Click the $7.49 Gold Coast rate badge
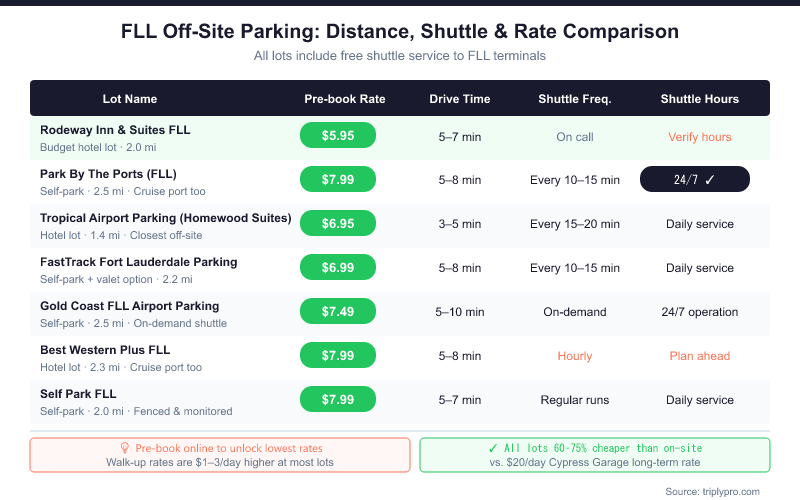Viewport: 800px width, 500px height. [338, 312]
